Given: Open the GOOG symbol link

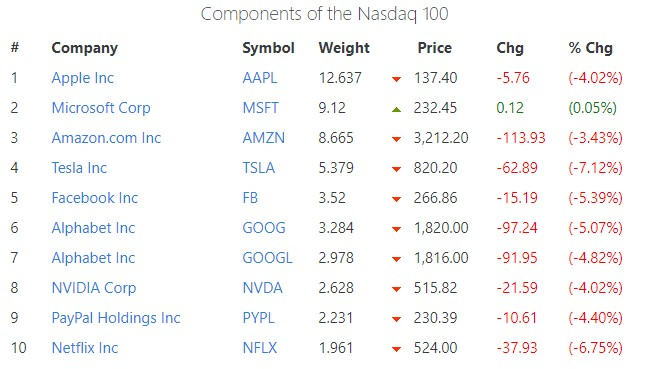Looking at the screenshot, I should click(x=264, y=228).
